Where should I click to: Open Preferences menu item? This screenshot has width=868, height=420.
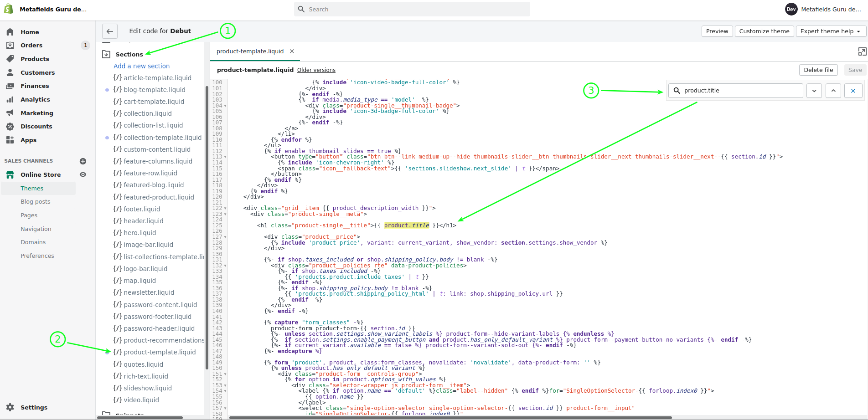pos(37,256)
